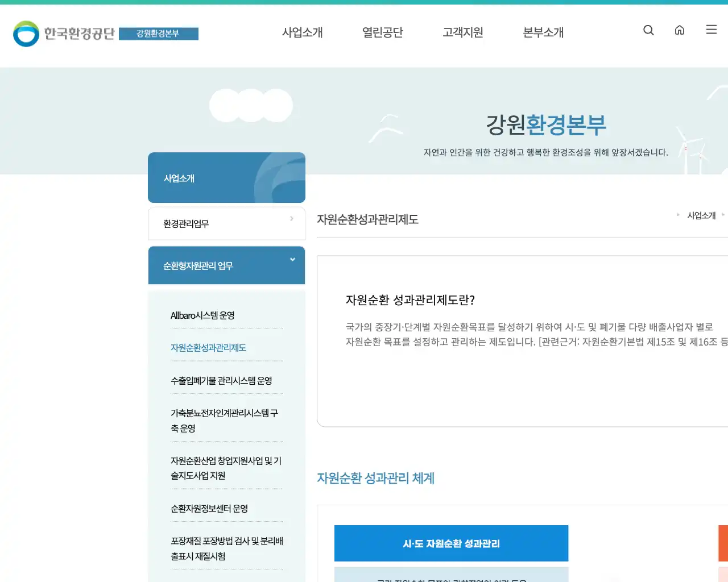Click the 강원환경본부 badge beside the logo
The width and height of the screenshot is (728, 582).
159,34
